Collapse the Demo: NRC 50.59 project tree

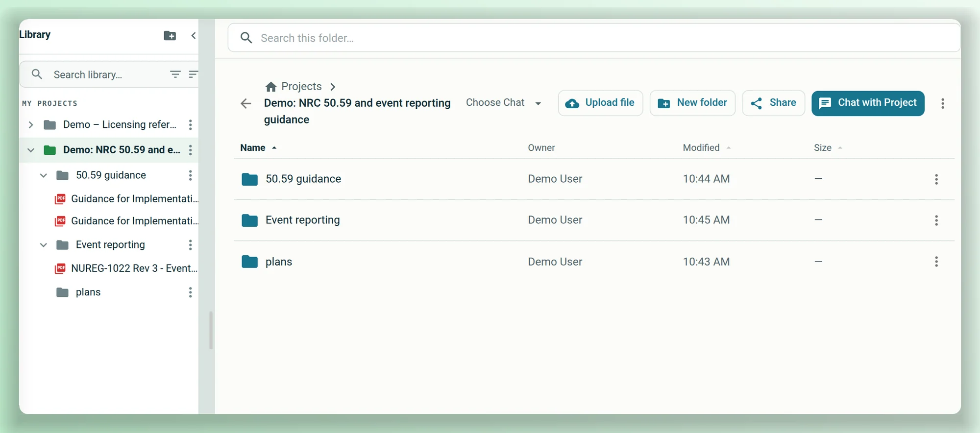(x=31, y=150)
